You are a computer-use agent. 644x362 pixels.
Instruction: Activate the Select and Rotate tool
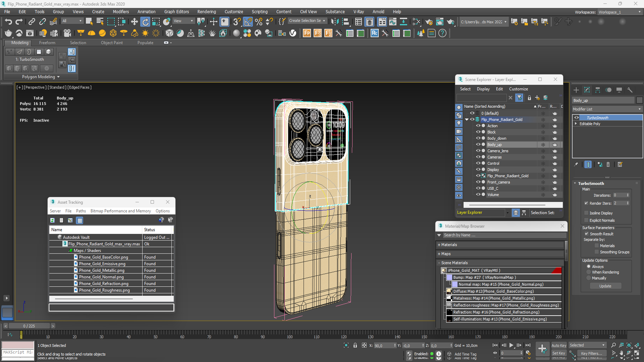[x=145, y=22]
